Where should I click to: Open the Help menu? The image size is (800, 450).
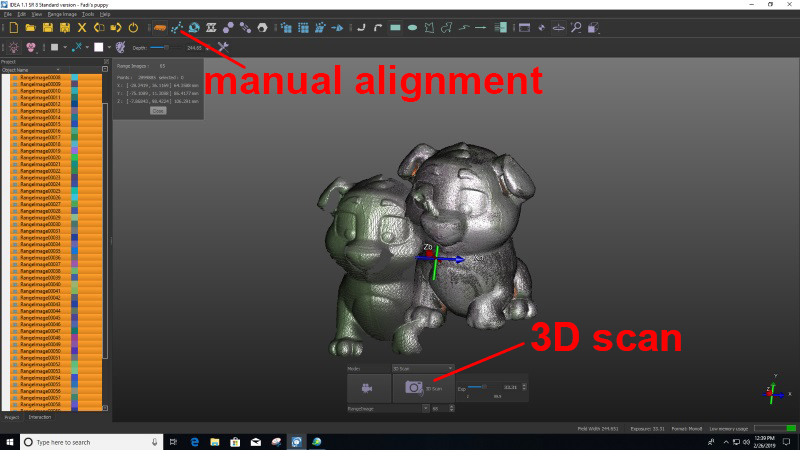(105, 14)
